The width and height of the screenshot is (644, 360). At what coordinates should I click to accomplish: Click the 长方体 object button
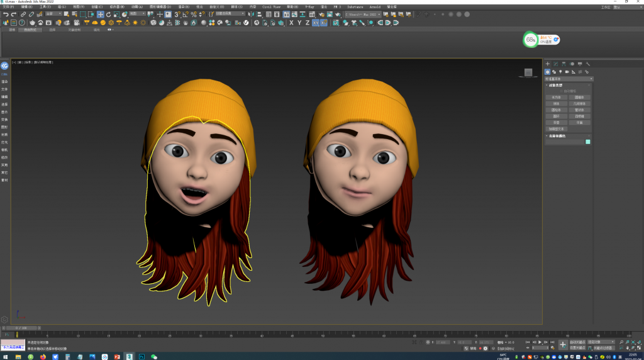coord(556,98)
